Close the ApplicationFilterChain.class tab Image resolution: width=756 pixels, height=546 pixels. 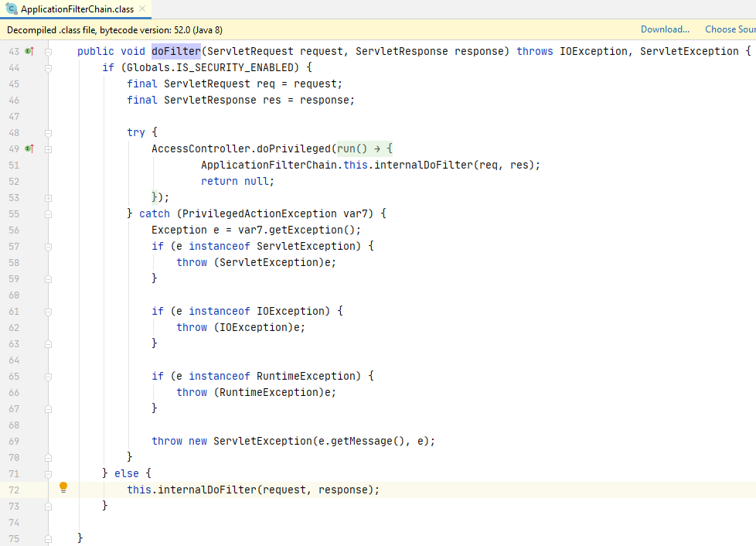tap(142, 9)
